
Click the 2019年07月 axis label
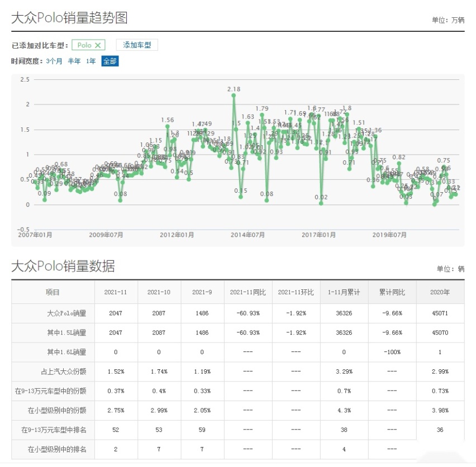click(x=389, y=235)
